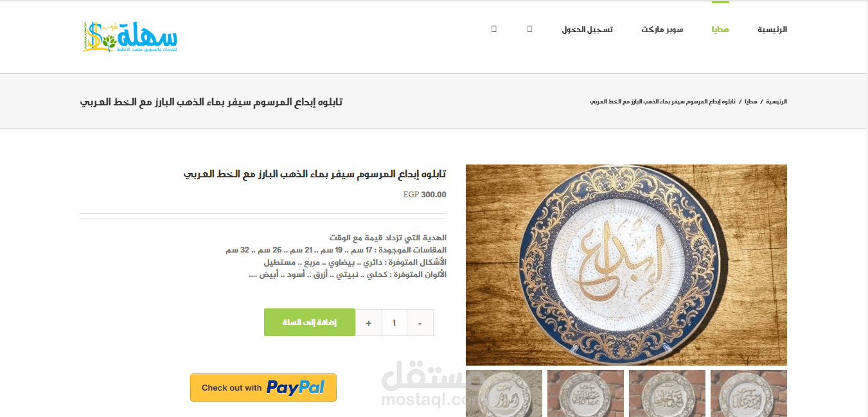Image resolution: width=868 pixels, height=417 pixels.
Task: Click the quantity input field
Action: point(394,323)
